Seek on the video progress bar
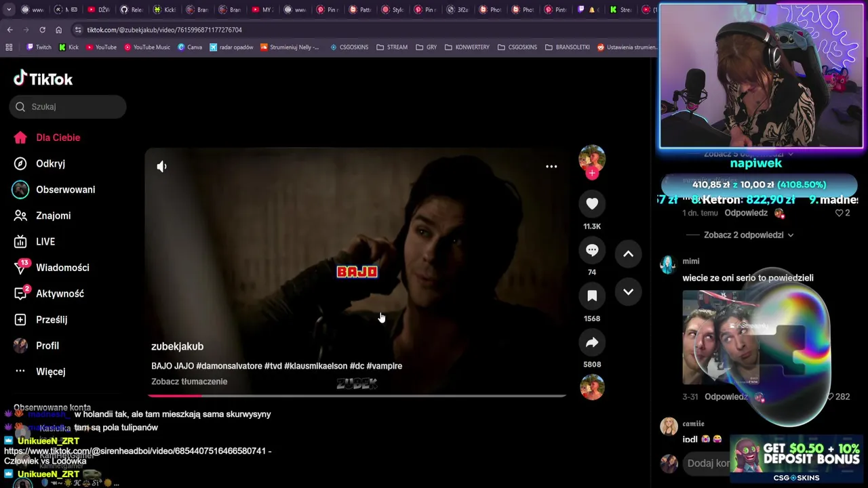This screenshot has height=488, width=868. (357, 395)
